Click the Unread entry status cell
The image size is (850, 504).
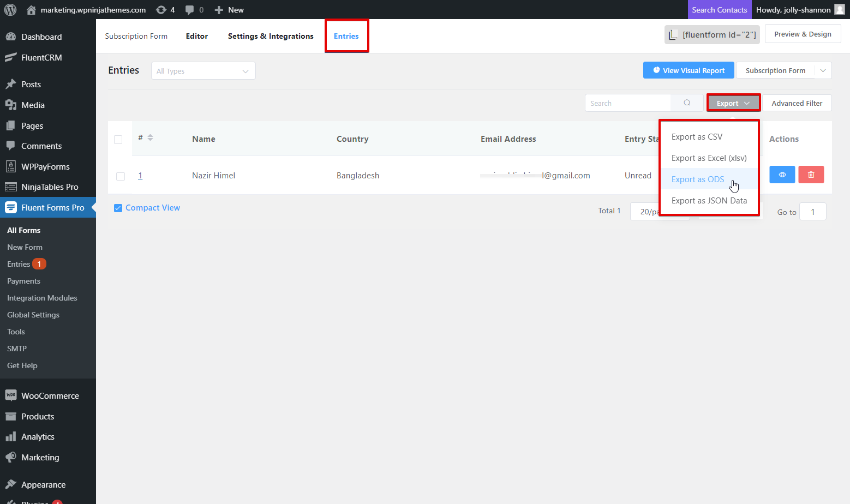pos(638,176)
